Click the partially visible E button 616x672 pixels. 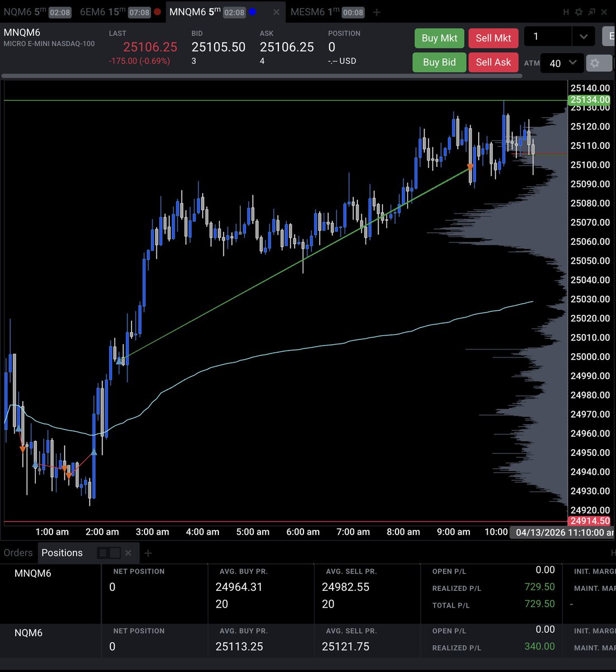click(609, 36)
